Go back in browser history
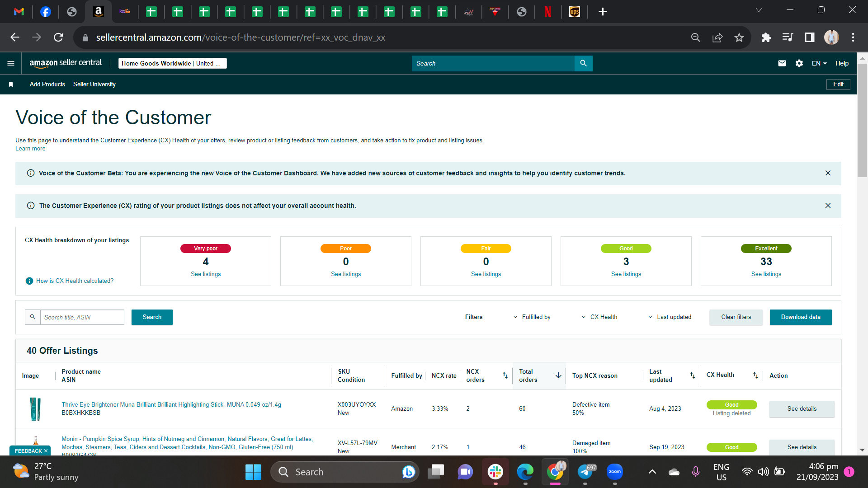The image size is (868, 488). point(15,38)
